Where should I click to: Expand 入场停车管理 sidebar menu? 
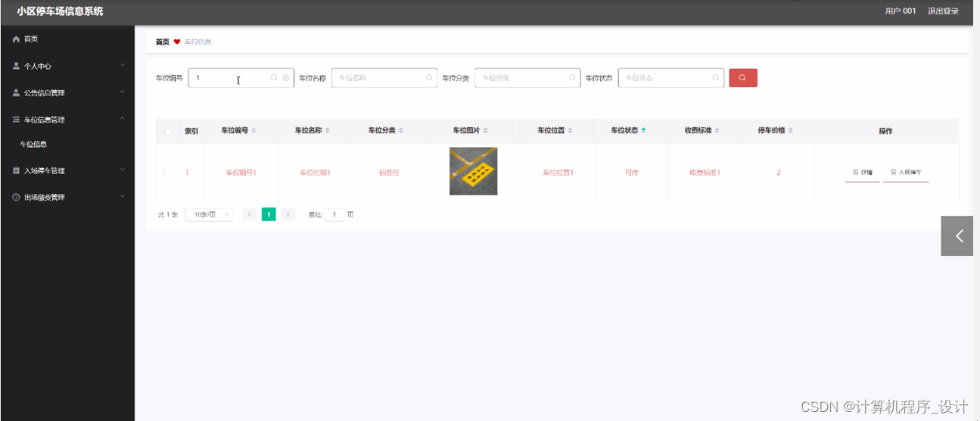(67, 171)
